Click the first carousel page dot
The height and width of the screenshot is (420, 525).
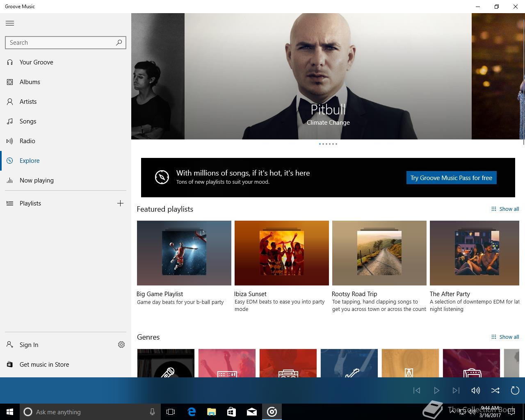(x=320, y=144)
